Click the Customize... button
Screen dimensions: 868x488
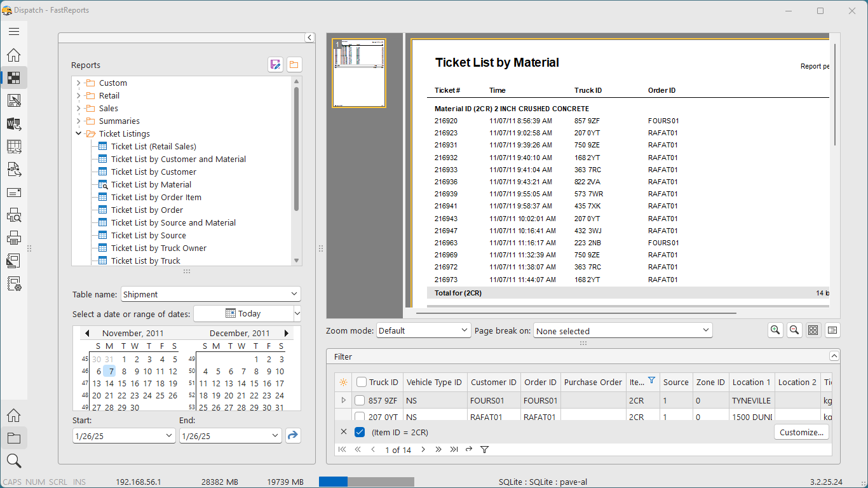pyautogui.click(x=801, y=432)
